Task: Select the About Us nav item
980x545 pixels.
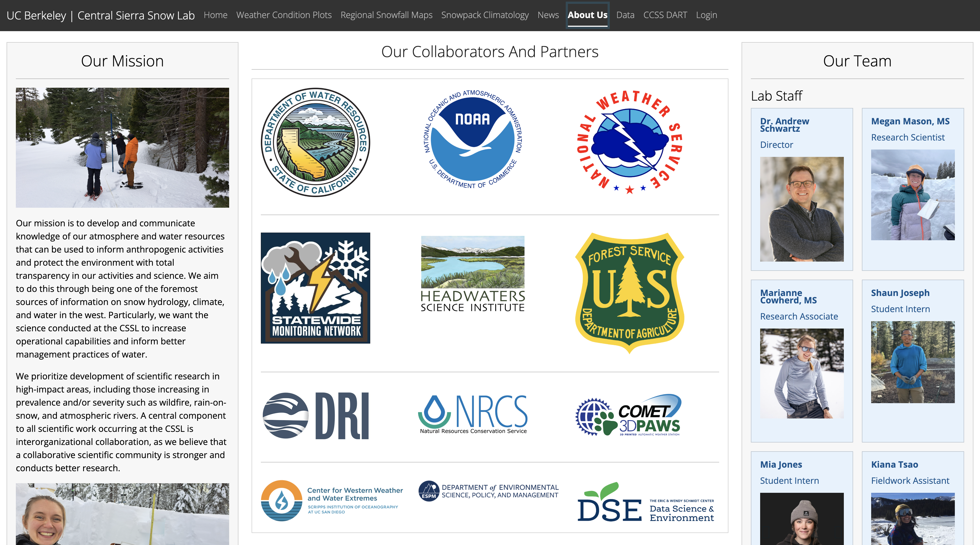Action: click(587, 15)
